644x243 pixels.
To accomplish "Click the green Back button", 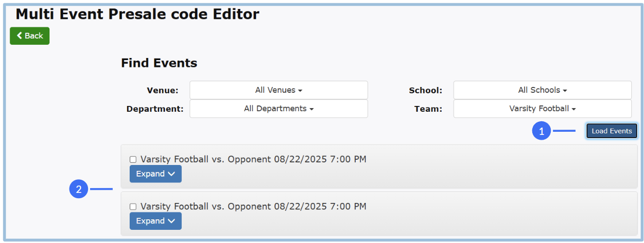I will [x=30, y=36].
